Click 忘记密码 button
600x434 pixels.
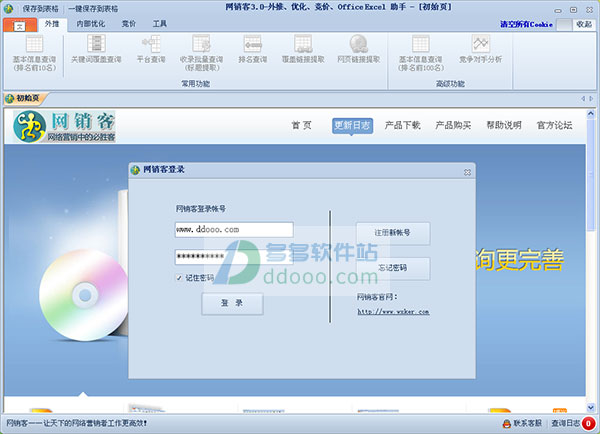[393, 268]
